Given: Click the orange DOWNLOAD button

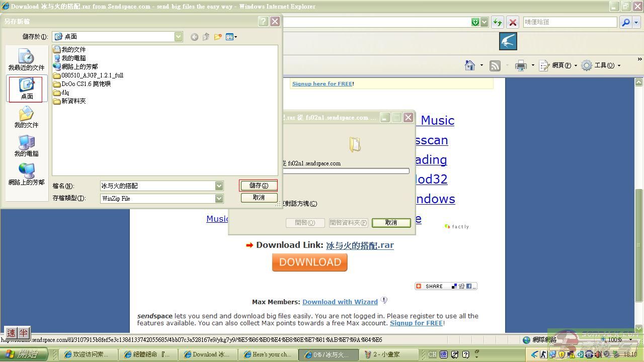Looking at the screenshot, I should (x=309, y=262).
